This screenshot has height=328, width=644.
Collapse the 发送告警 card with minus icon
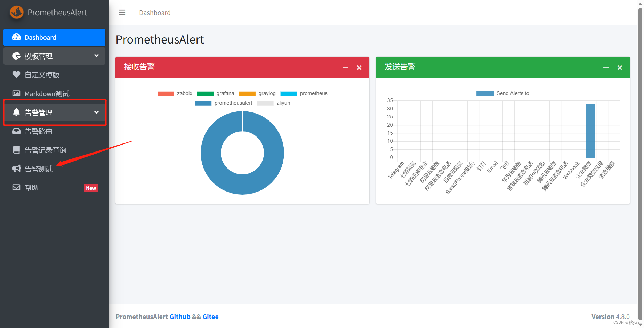click(606, 68)
